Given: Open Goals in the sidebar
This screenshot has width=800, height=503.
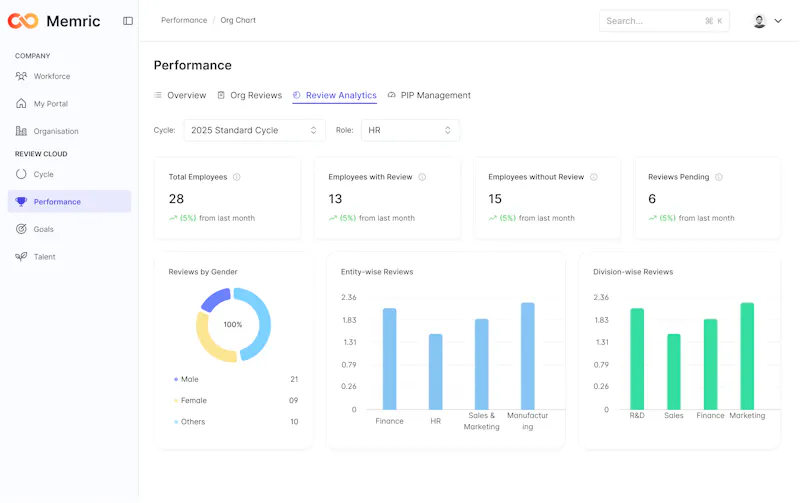Looking at the screenshot, I should pyautogui.click(x=69, y=229).
